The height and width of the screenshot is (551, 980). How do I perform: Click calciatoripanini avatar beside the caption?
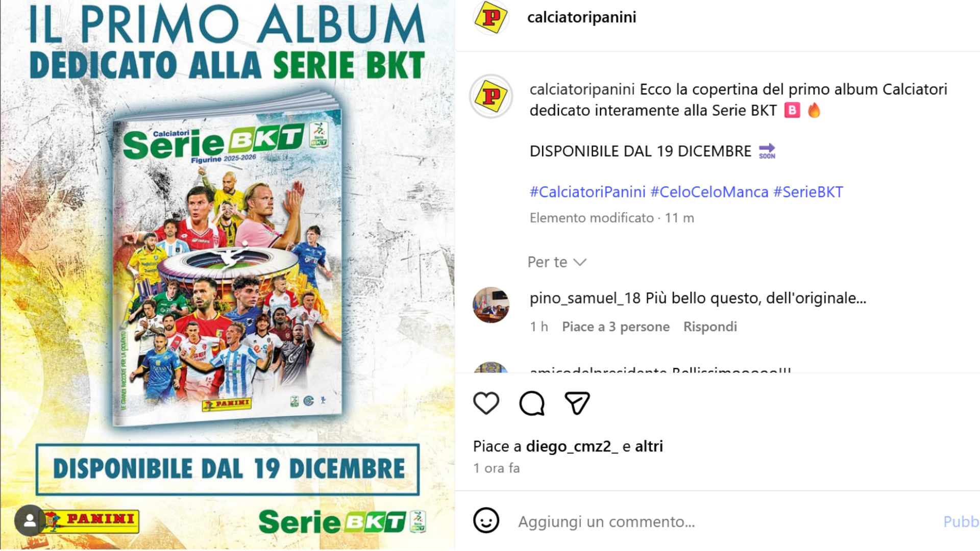pos(491,96)
